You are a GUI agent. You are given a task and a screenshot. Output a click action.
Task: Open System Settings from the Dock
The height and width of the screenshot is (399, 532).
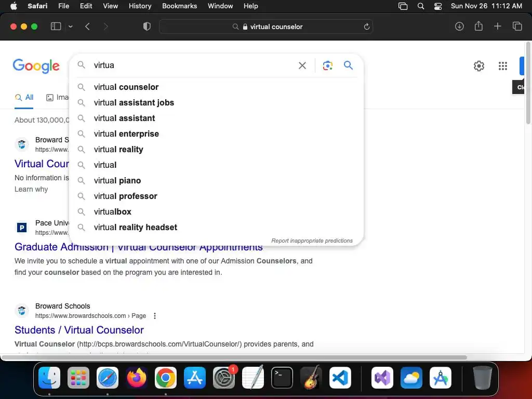[224, 378]
